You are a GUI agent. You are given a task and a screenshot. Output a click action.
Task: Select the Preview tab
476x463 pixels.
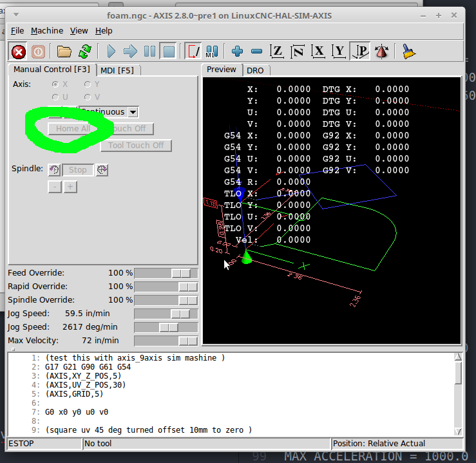pyautogui.click(x=222, y=70)
